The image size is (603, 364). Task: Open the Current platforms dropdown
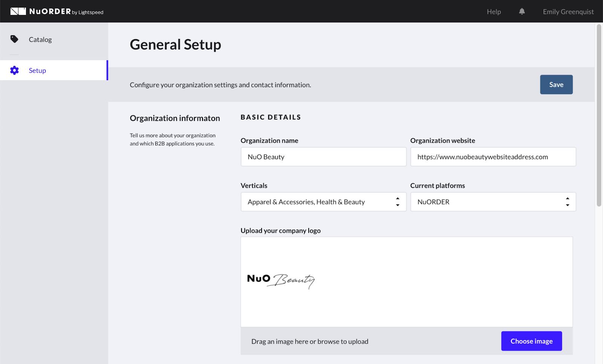(x=493, y=202)
